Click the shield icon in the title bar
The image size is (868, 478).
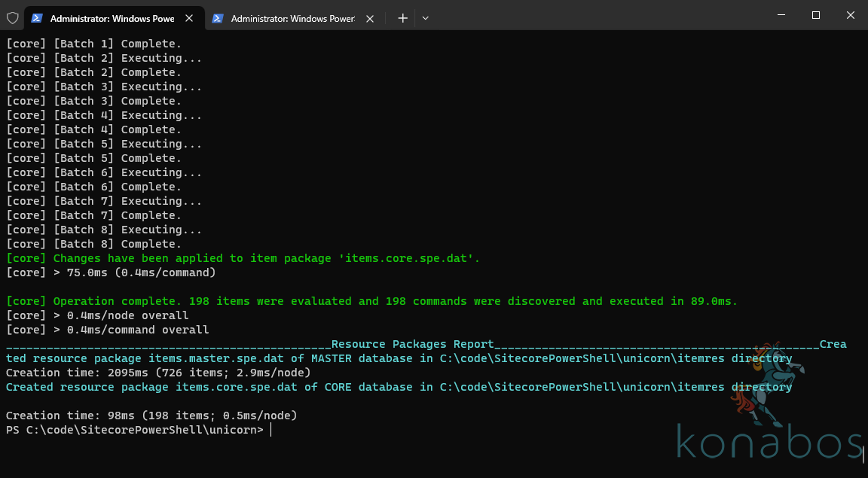click(12, 17)
